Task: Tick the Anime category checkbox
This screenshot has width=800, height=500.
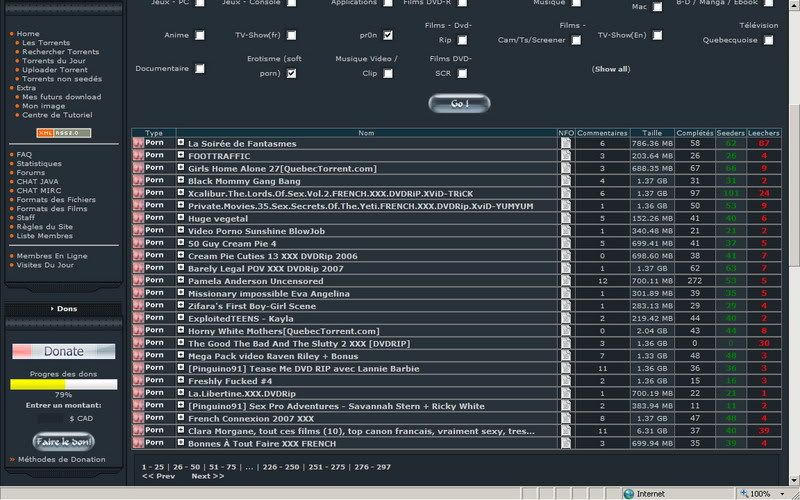Action: pyautogui.click(x=200, y=35)
